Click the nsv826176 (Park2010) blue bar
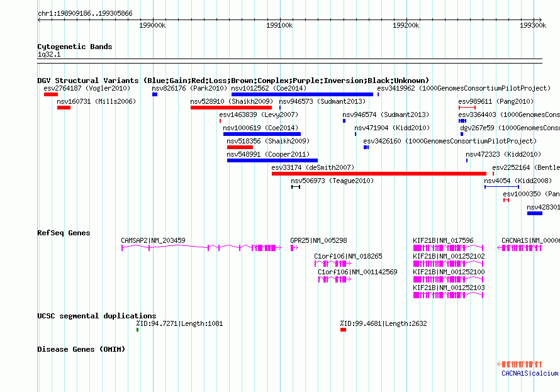560x392 pixels. (x=155, y=94)
